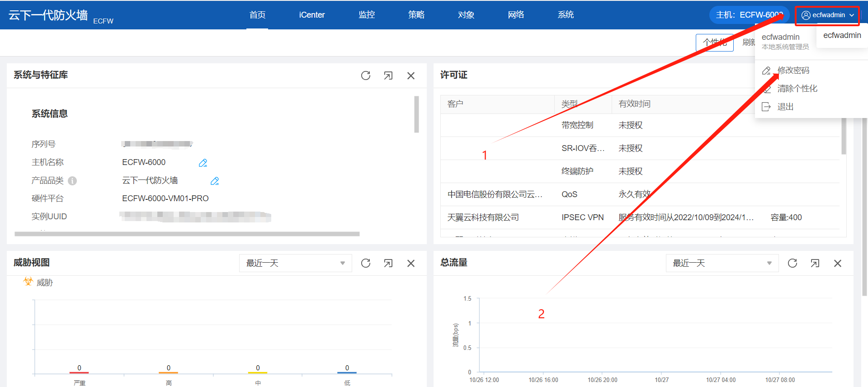Click 清除个性化 menu entry
This screenshot has width=868, height=387.
[x=797, y=89]
